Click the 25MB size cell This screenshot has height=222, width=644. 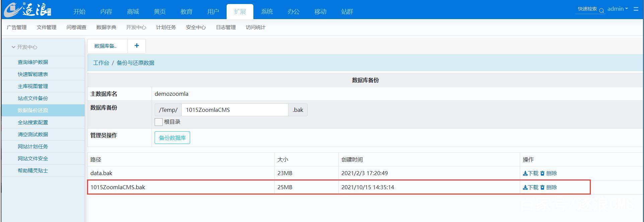click(x=307, y=188)
